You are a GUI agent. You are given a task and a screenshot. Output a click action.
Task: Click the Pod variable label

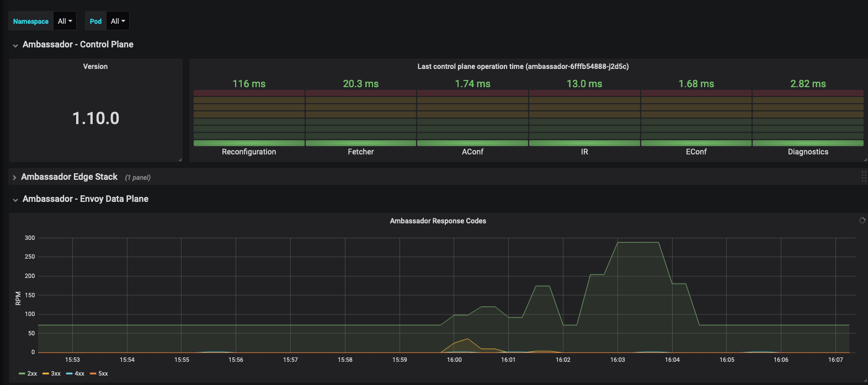pyautogui.click(x=95, y=21)
